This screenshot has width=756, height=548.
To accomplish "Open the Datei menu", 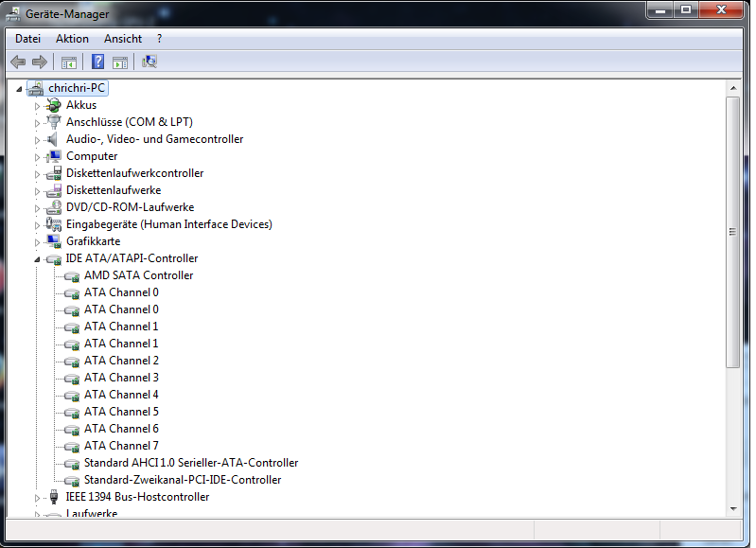I will tap(27, 39).
